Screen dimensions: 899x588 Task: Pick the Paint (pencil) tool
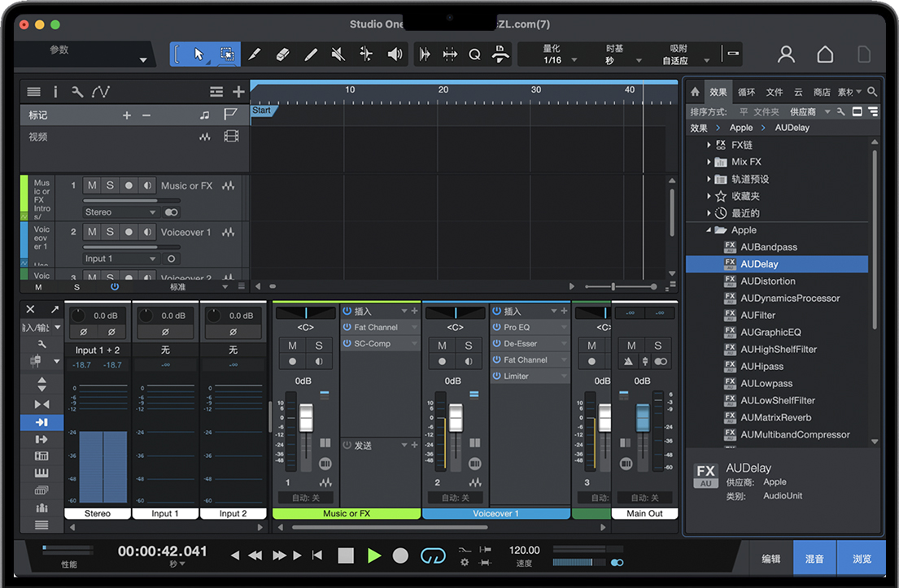click(x=310, y=54)
